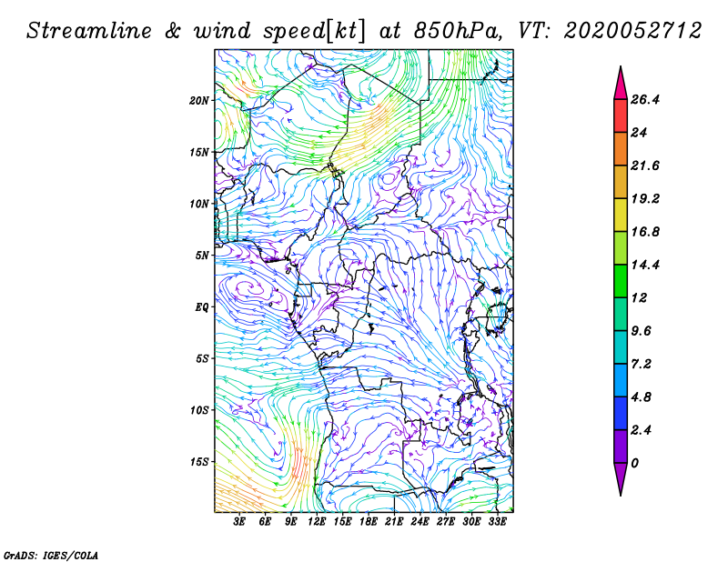
Task: Click the 16.8 color bar value
Action: [645, 232]
